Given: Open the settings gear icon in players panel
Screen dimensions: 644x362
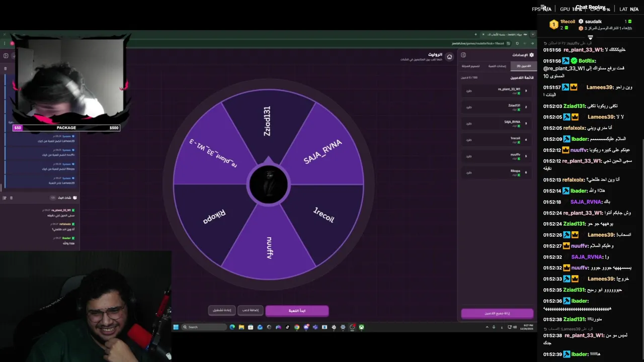Looking at the screenshot, I should coord(531,55).
